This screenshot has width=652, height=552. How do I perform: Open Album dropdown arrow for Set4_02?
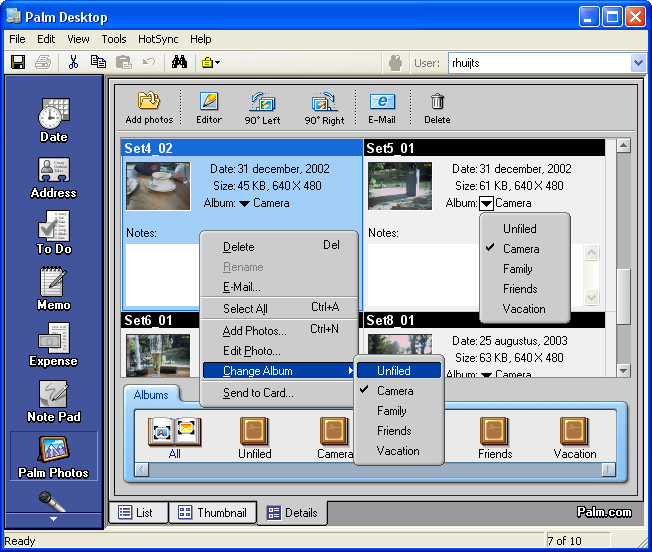[244, 203]
